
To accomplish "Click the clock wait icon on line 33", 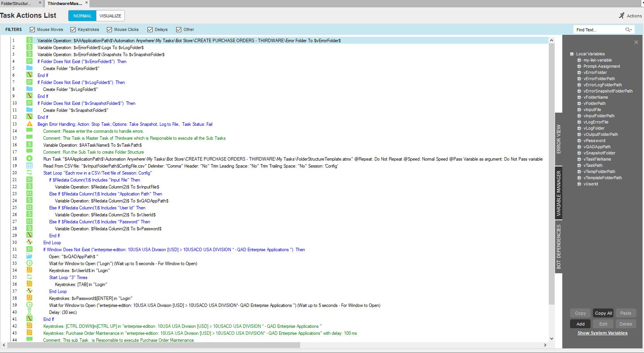I will (x=29, y=263).
